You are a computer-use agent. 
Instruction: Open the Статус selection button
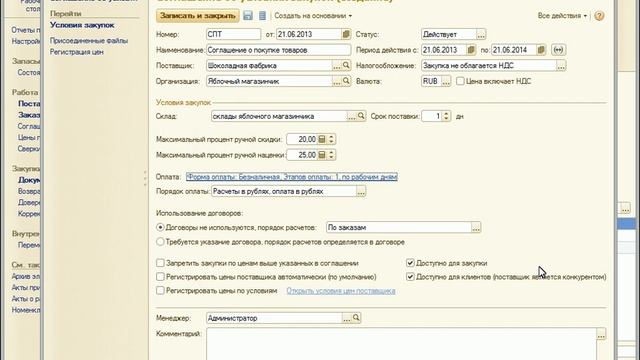[x=481, y=34]
